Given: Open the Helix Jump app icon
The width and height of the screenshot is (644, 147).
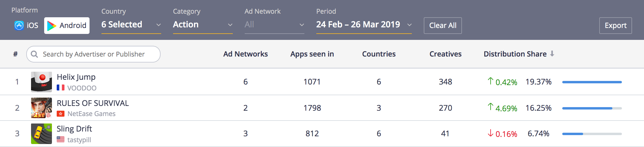Looking at the screenshot, I should [41, 82].
